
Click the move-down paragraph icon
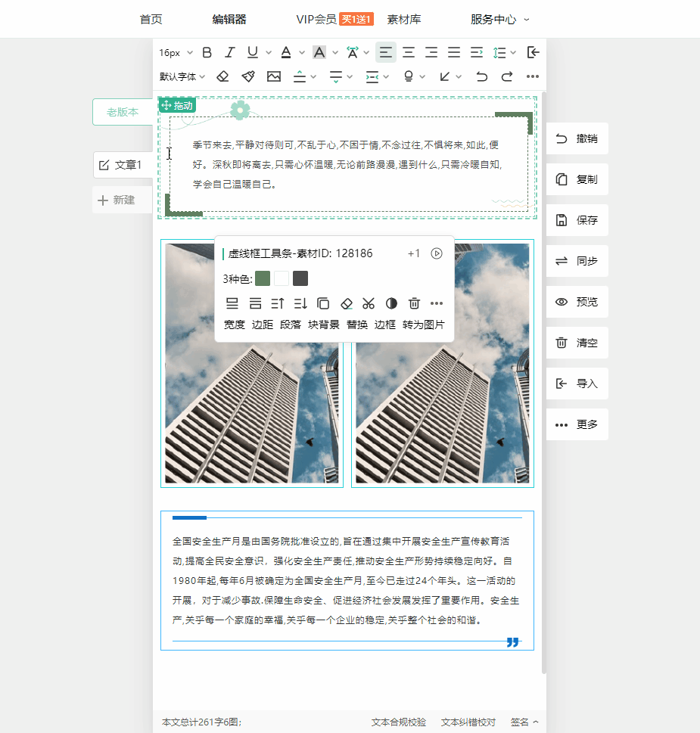(x=300, y=304)
